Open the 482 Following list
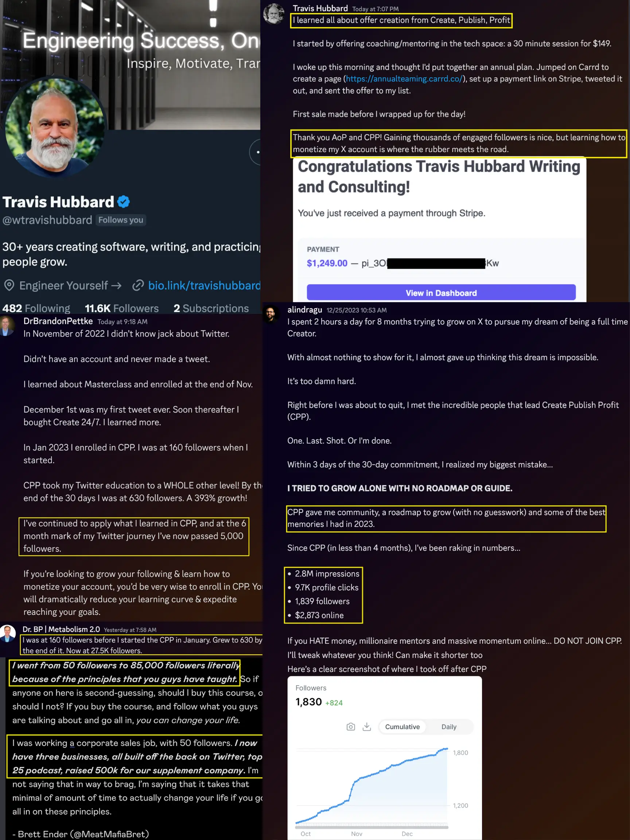This screenshot has width=630, height=840. coord(36,308)
